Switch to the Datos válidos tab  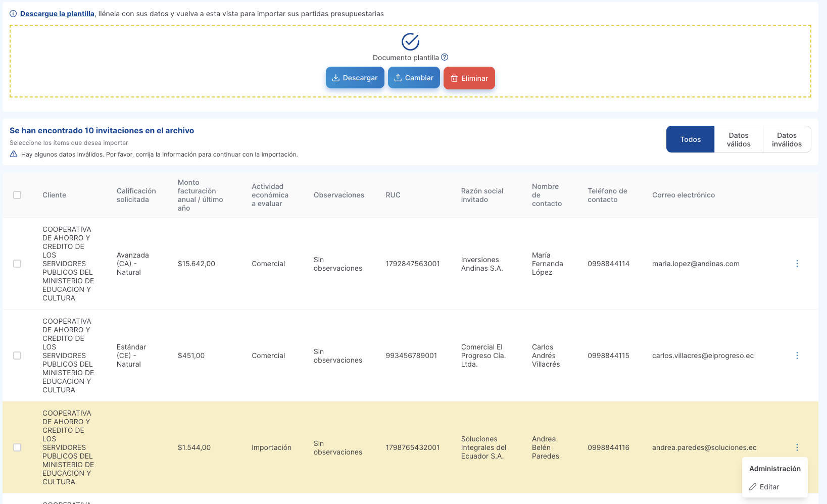click(x=739, y=139)
